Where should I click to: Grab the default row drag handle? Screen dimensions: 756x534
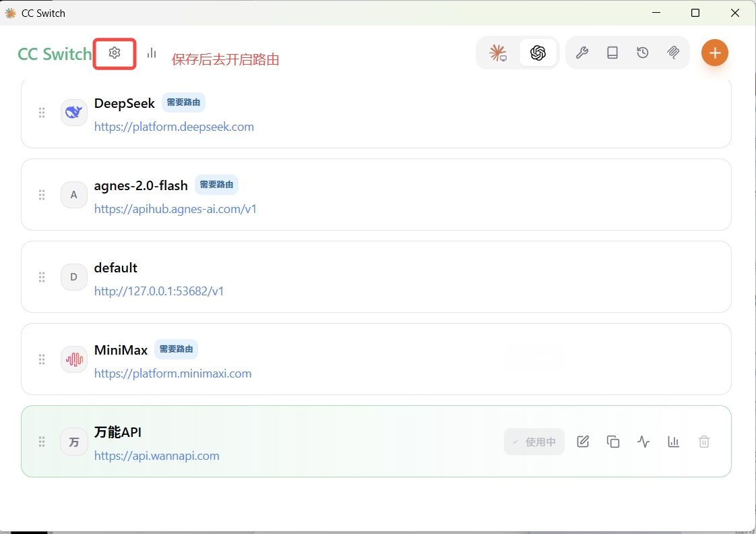(42, 277)
